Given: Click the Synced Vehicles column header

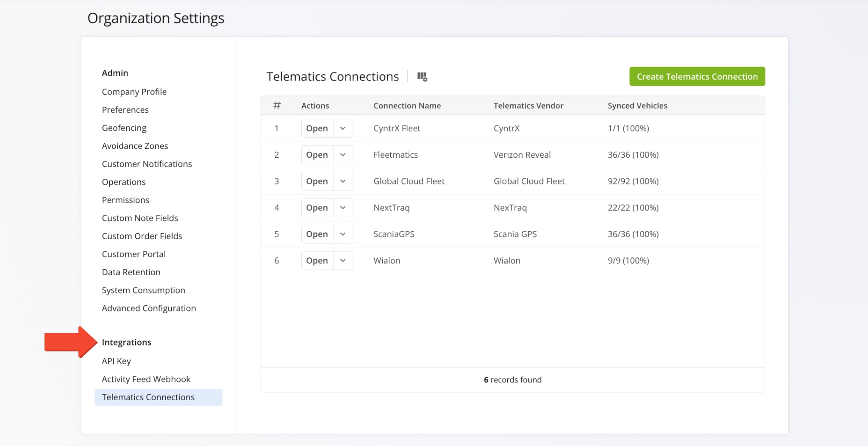Looking at the screenshot, I should 637,106.
